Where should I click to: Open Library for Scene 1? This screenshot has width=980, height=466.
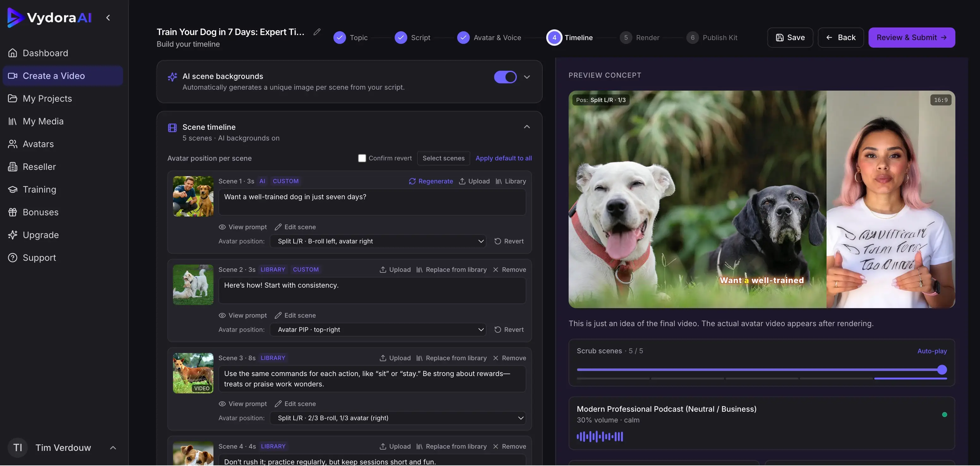pos(511,182)
